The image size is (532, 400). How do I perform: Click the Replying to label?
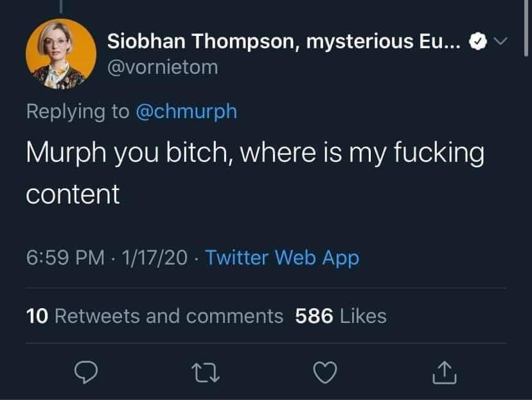(78, 112)
